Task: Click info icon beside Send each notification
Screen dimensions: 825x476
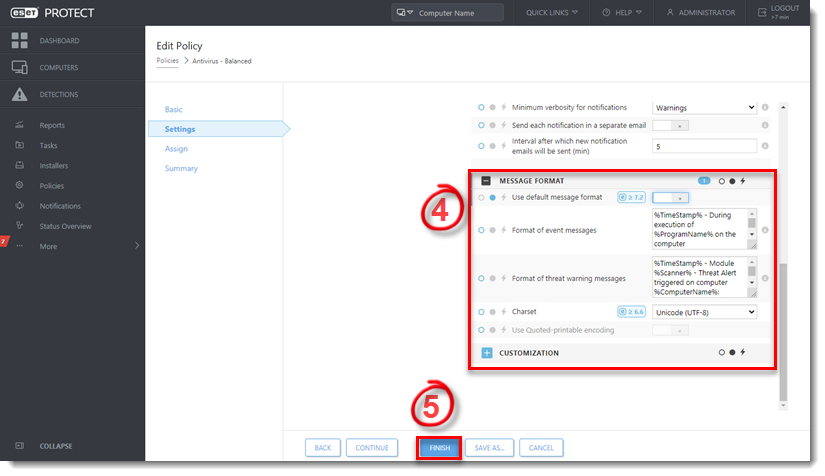Action: click(765, 125)
